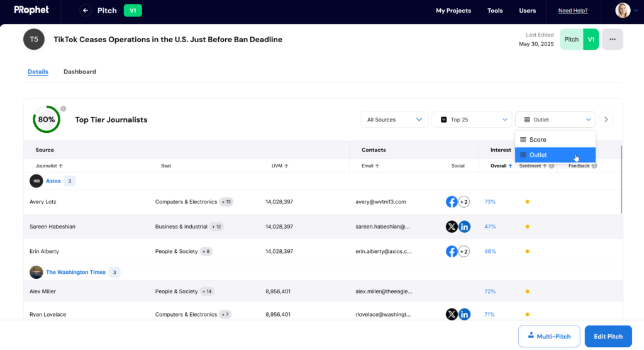This screenshot has width=644, height=350.
Task: Open Sareen Habeshian's X profile icon
Action: (452, 227)
